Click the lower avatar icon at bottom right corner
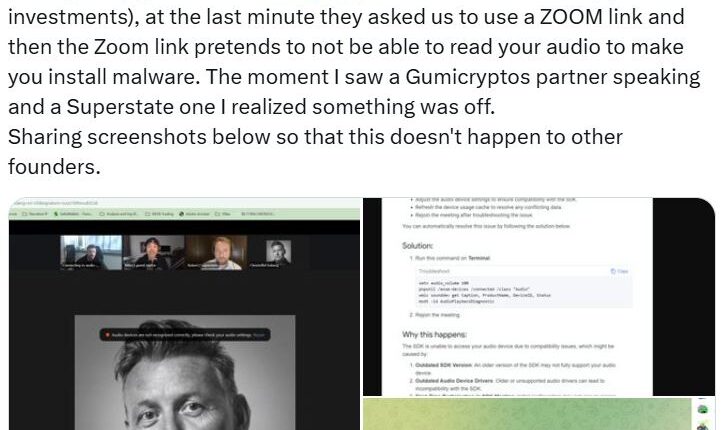 coord(703,427)
